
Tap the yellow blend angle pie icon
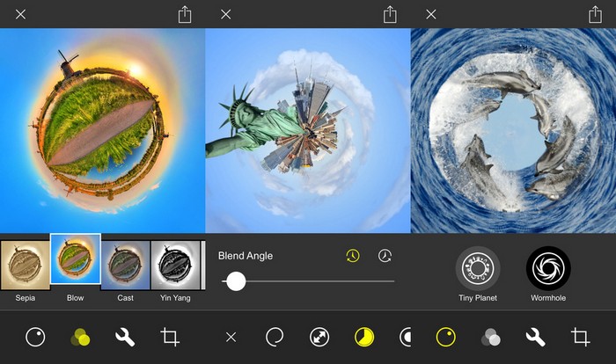(364, 337)
